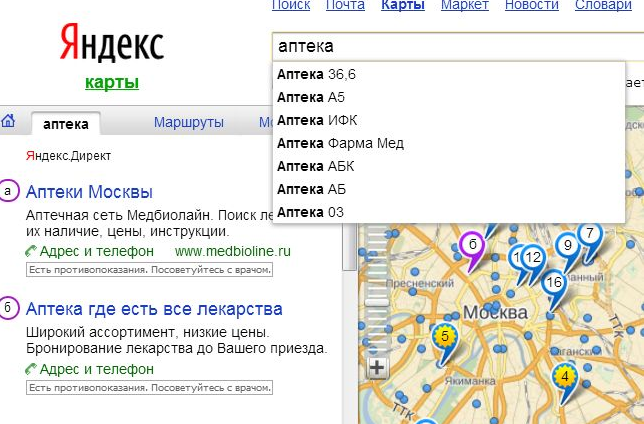Click map marker number 7

click(x=590, y=234)
